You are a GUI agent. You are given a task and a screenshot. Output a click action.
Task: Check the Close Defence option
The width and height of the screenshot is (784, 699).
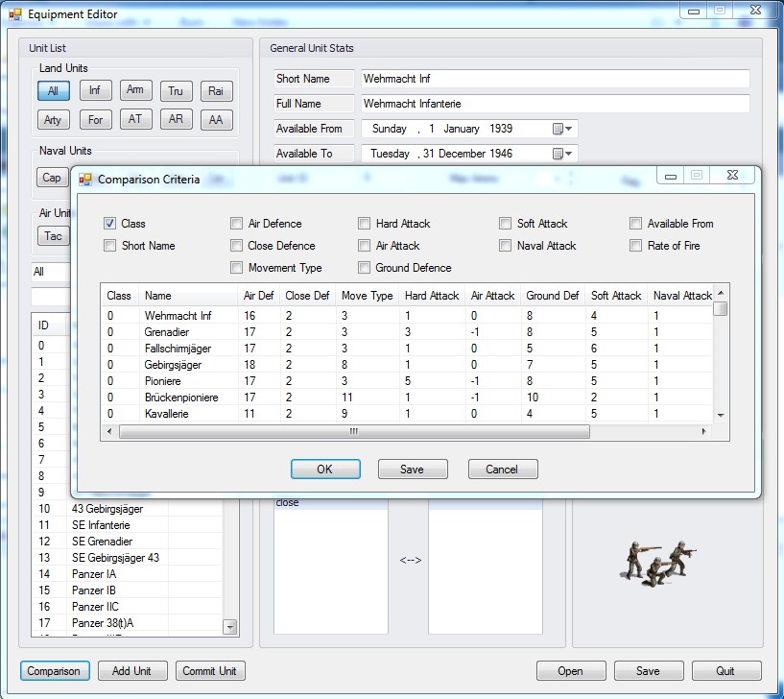pos(236,246)
